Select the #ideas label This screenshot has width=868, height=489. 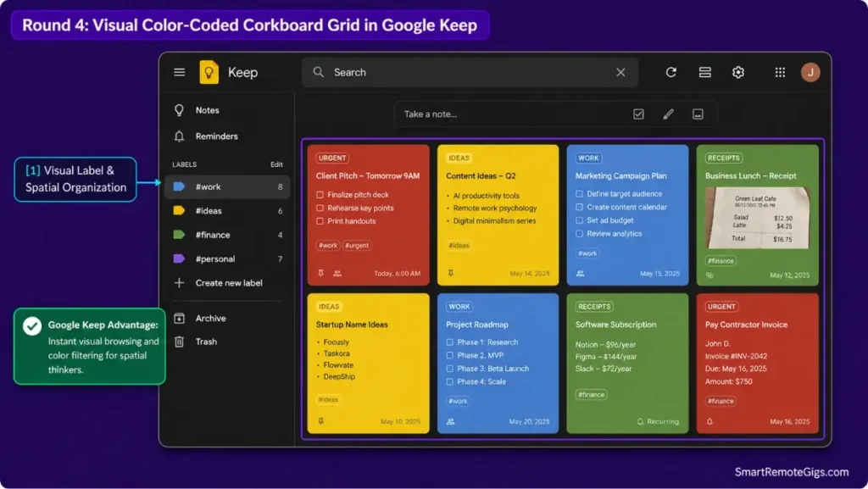point(228,211)
